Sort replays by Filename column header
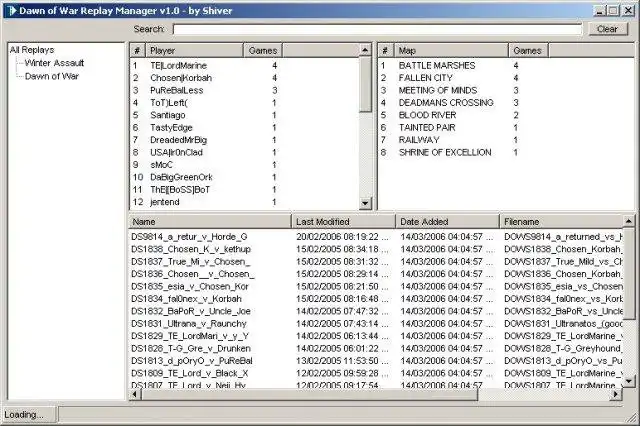The height and width of the screenshot is (426, 640). coord(562,222)
